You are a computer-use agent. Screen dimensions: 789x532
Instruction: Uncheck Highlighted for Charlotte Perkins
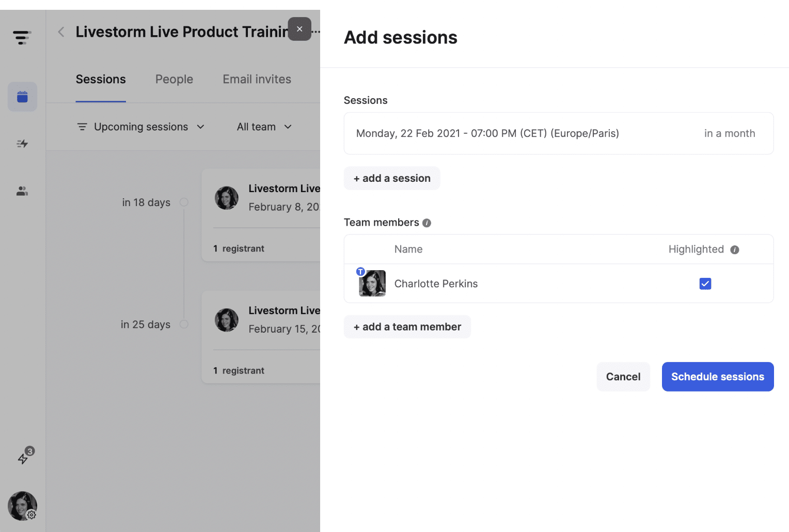(705, 284)
